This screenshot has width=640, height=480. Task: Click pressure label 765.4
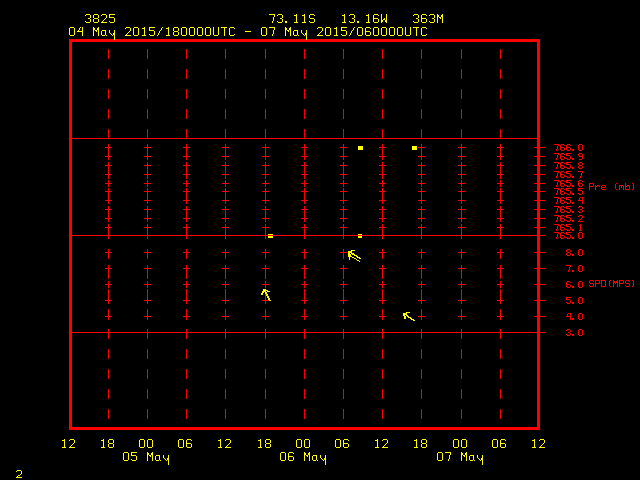(x=569, y=201)
